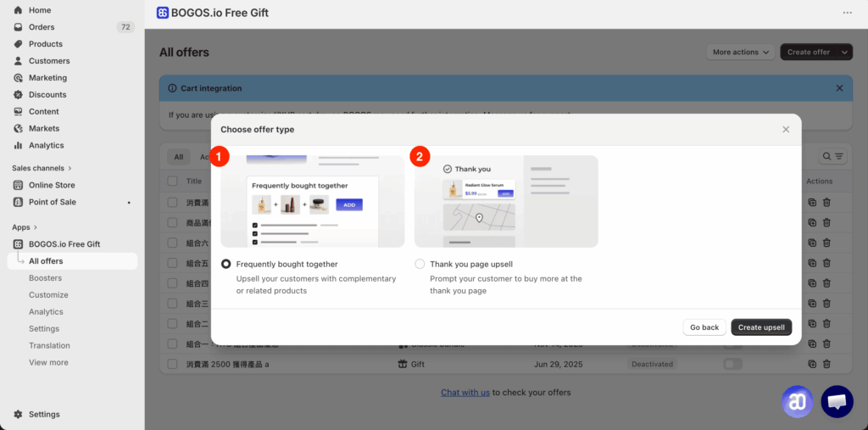
Task: Open the round purple assistant chat bubble
Action: click(x=797, y=401)
